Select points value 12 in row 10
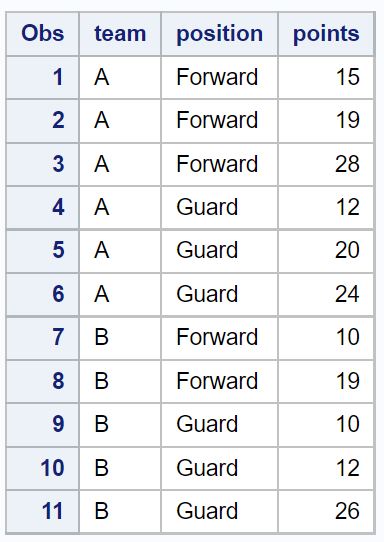384x542 pixels. click(x=326, y=468)
